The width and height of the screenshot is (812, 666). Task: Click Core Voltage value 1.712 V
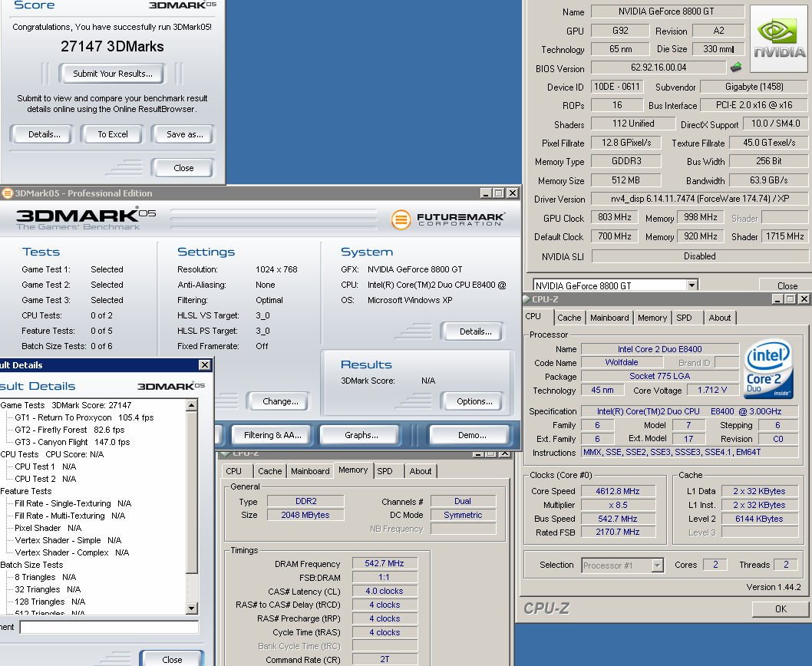[712, 390]
